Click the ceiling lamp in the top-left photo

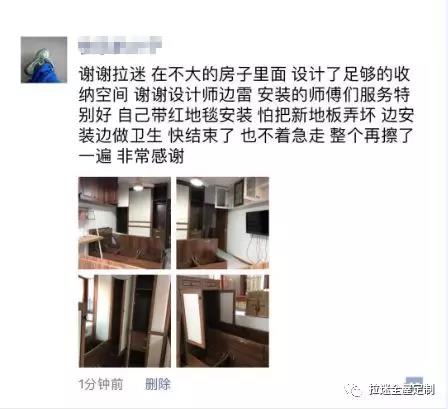[138, 187]
